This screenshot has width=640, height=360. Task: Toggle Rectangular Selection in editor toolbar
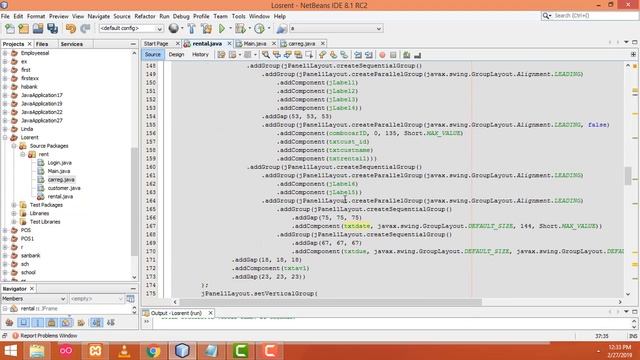pyautogui.click(x=309, y=55)
